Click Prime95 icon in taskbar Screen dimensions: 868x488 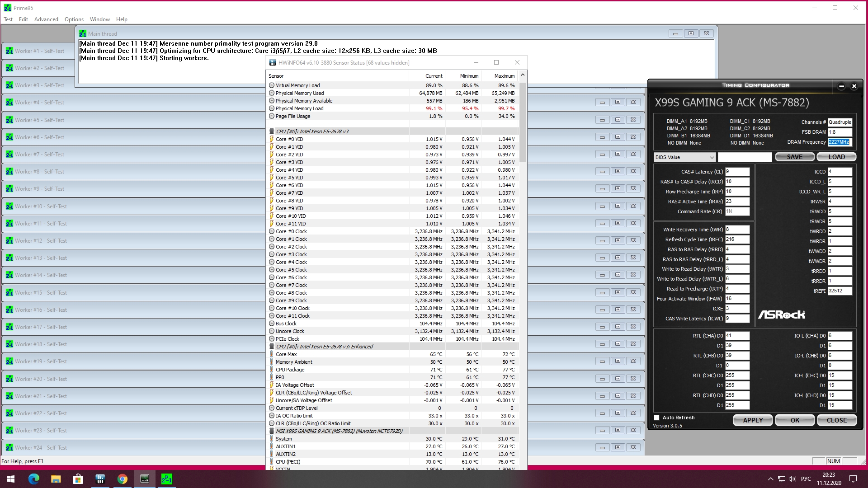point(166,479)
